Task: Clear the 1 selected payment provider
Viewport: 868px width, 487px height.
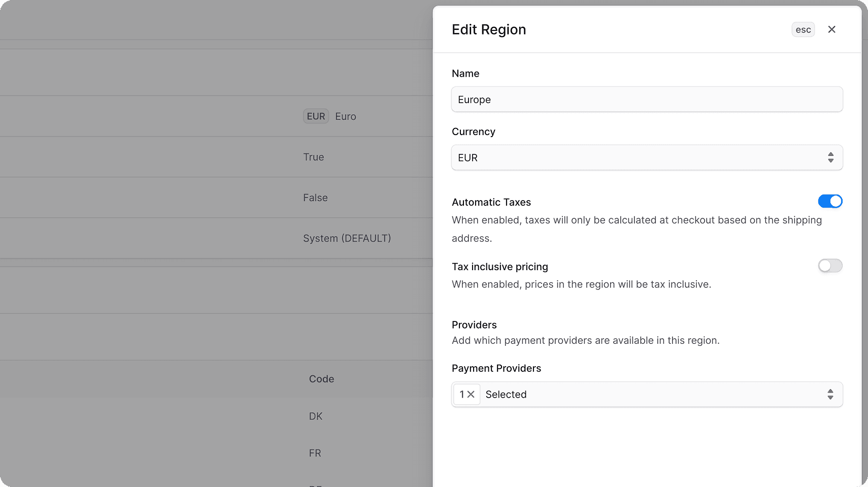Action: pyautogui.click(x=471, y=395)
